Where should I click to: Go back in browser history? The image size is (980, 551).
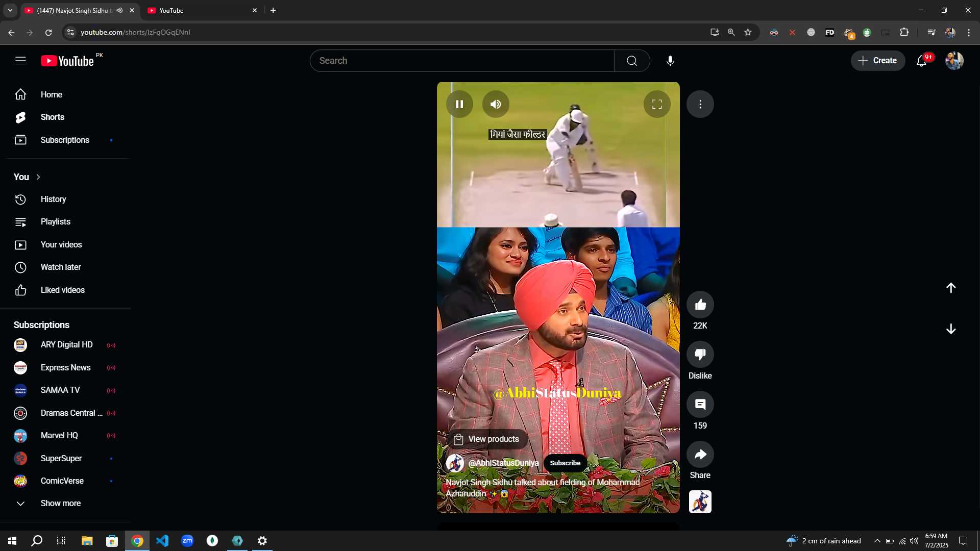pos(11,32)
